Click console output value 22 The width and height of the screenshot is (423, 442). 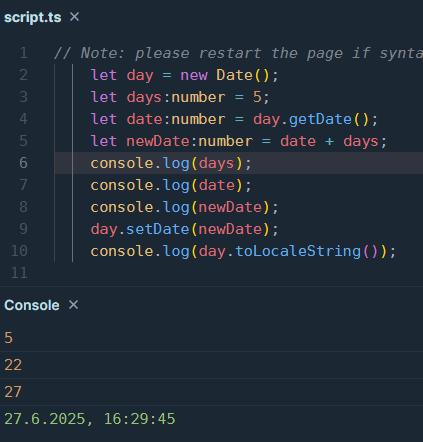(x=13, y=365)
